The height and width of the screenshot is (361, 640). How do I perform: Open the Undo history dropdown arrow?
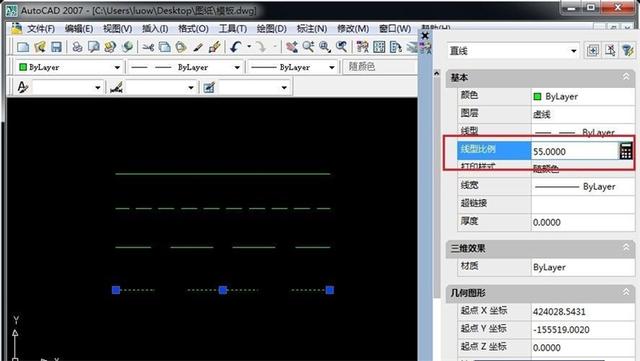pos(249,47)
